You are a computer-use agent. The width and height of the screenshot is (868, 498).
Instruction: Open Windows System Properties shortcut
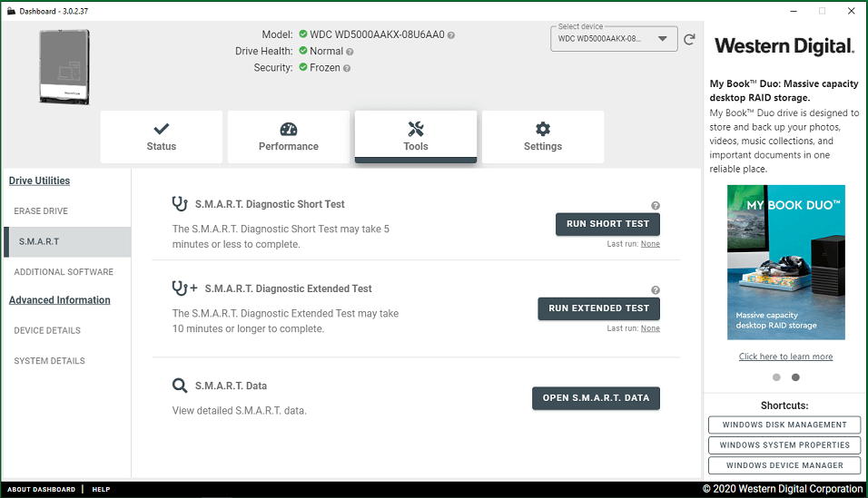pyautogui.click(x=784, y=445)
